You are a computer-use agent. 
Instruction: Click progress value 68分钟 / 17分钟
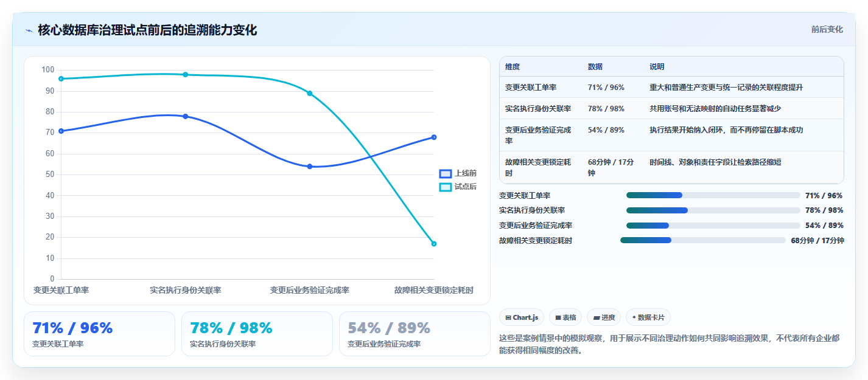click(x=817, y=241)
